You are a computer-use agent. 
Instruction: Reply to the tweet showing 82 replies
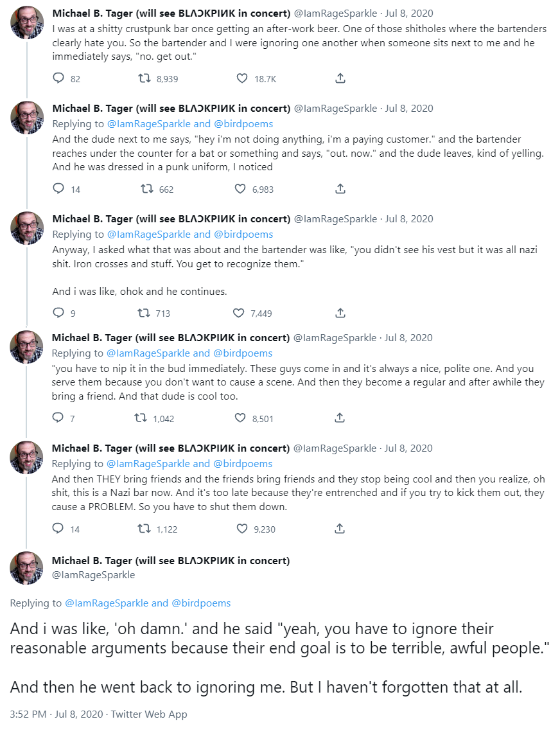pos(58,78)
